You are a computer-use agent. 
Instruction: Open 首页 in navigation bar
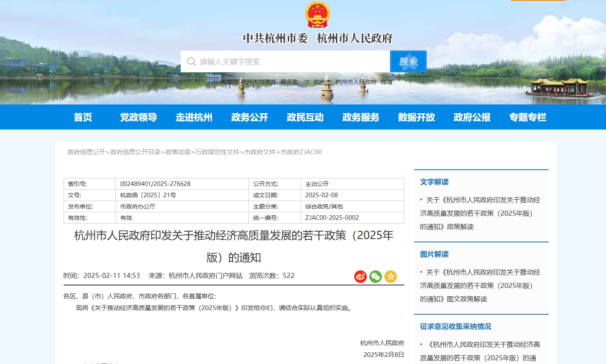(x=83, y=117)
